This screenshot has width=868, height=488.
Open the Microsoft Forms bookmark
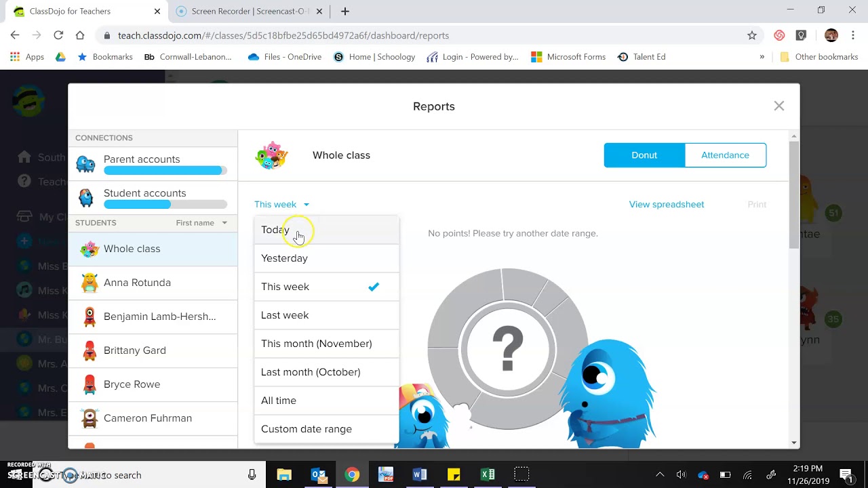pos(568,57)
